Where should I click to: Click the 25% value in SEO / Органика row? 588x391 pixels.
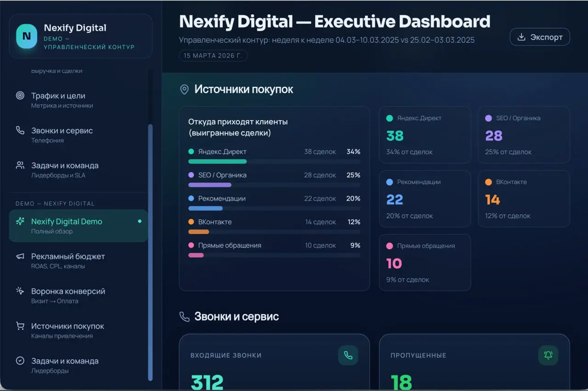tap(353, 175)
